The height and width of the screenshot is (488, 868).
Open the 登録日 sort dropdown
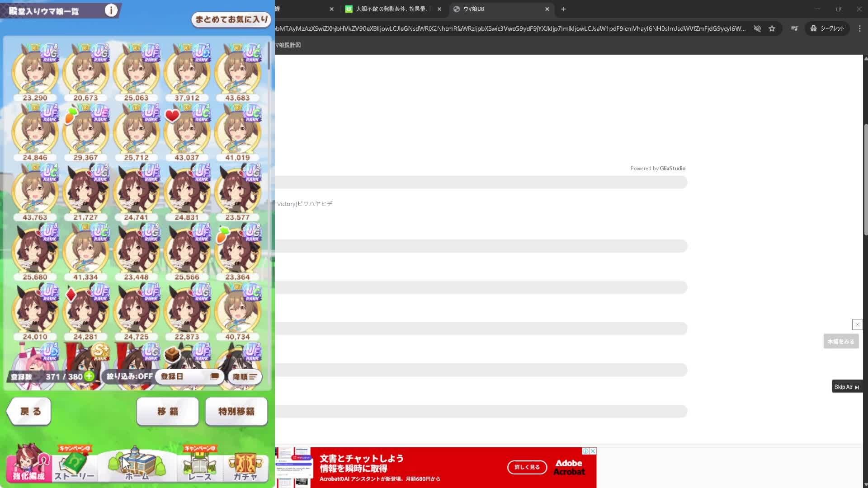coord(189,376)
